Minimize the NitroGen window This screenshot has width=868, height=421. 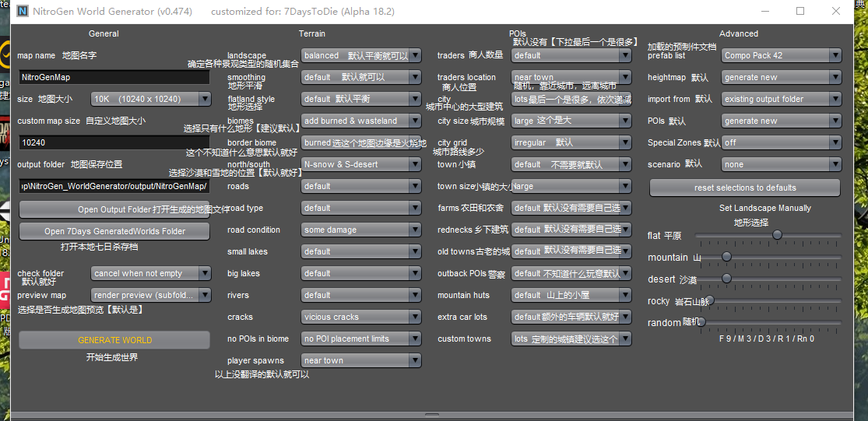point(764,11)
